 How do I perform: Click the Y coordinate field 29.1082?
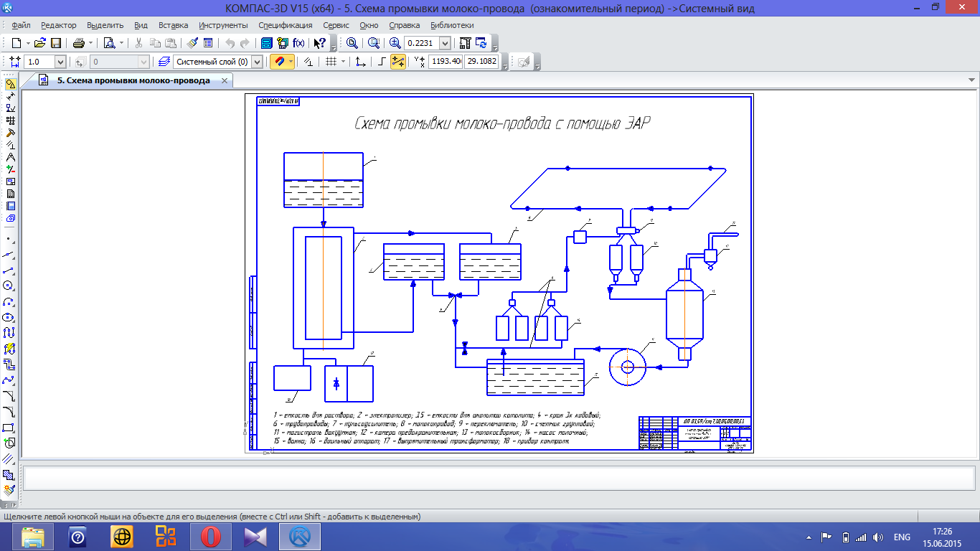click(x=481, y=62)
